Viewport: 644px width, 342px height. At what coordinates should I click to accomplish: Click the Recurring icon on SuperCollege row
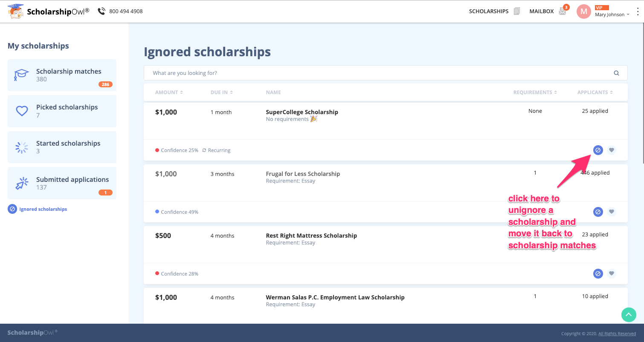click(204, 150)
